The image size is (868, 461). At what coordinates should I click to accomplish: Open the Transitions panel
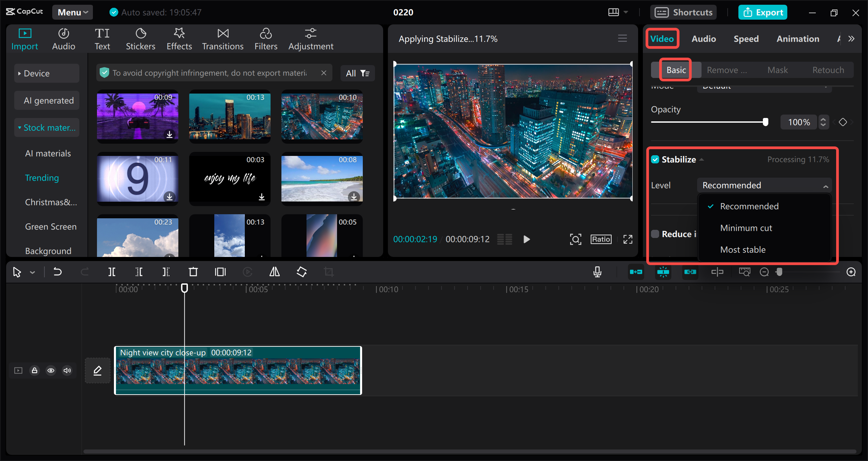pyautogui.click(x=222, y=38)
